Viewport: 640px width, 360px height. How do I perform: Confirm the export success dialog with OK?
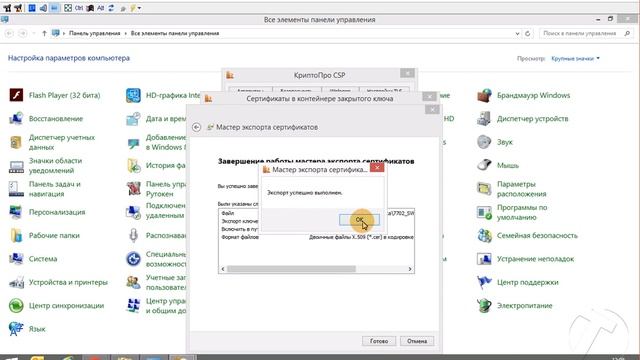point(359,220)
